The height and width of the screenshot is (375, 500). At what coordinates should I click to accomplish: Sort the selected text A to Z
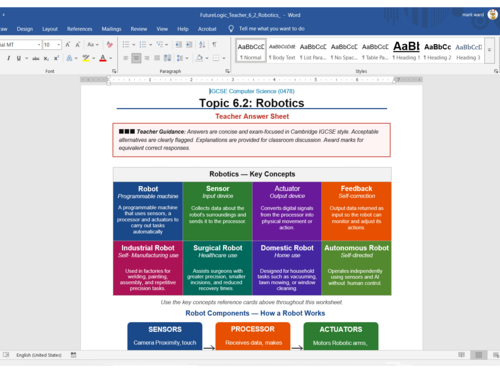pyautogui.click(x=202, y=45)
